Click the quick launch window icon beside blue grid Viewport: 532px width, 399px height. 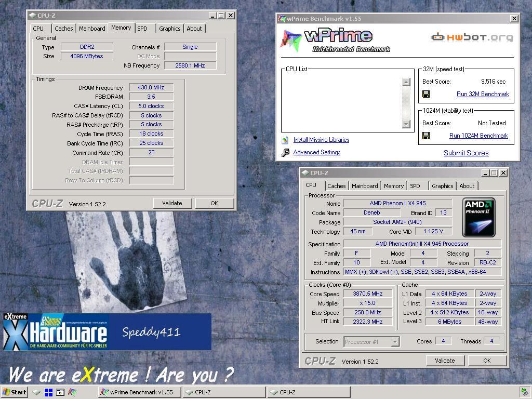[60, 392]
